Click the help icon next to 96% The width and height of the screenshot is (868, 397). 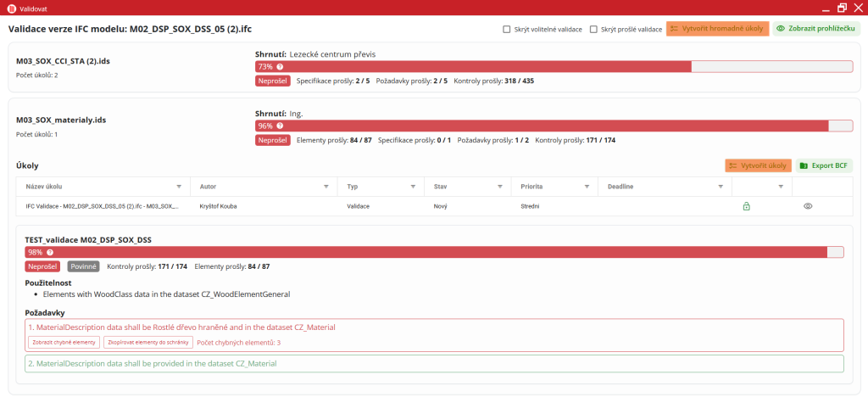(x=280, y=126)
